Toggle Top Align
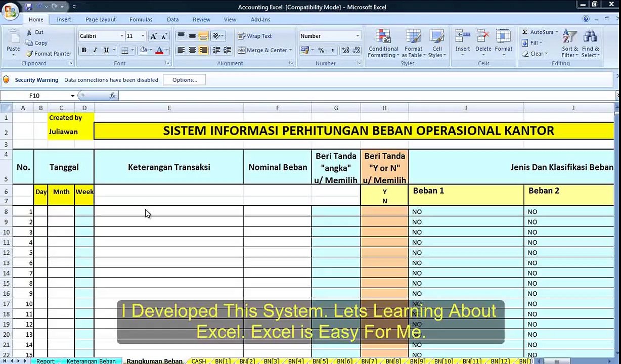Image resolution: width=621 pixels, height=364 pixels. tap(181, 36)
